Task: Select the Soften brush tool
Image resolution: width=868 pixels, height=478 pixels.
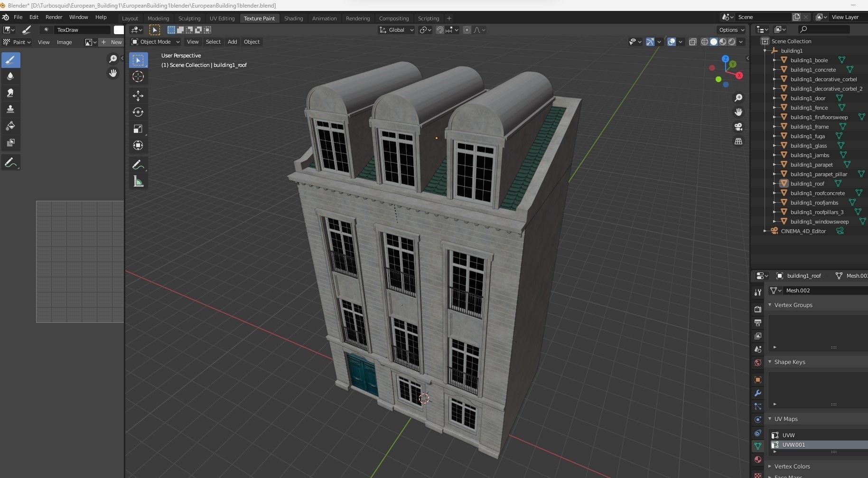Action: [x=11, y=76]
